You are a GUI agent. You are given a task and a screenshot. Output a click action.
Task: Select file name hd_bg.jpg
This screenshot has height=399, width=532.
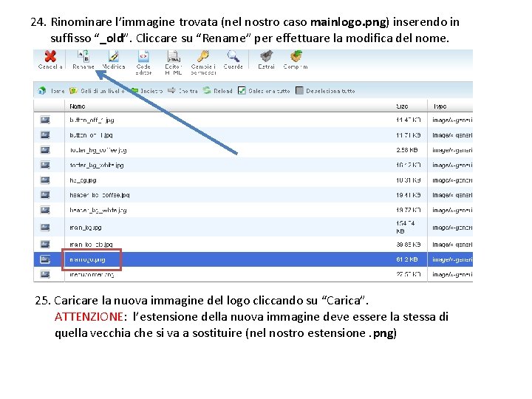pyautogui.click(x=83, y=180)
